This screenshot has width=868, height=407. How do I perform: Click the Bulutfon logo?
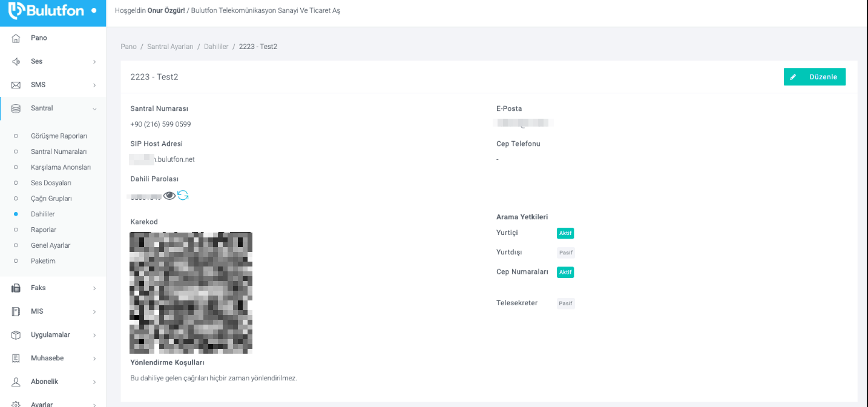(45, 10)
